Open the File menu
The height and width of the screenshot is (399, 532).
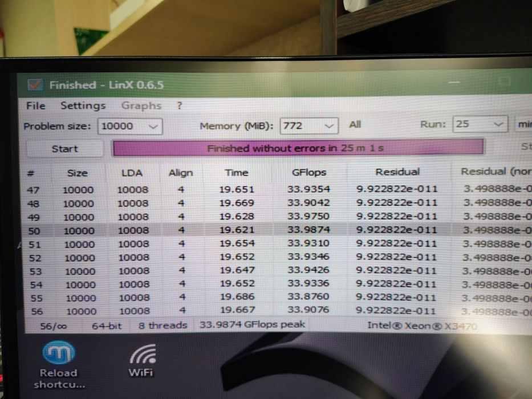[x=35, y=106]
